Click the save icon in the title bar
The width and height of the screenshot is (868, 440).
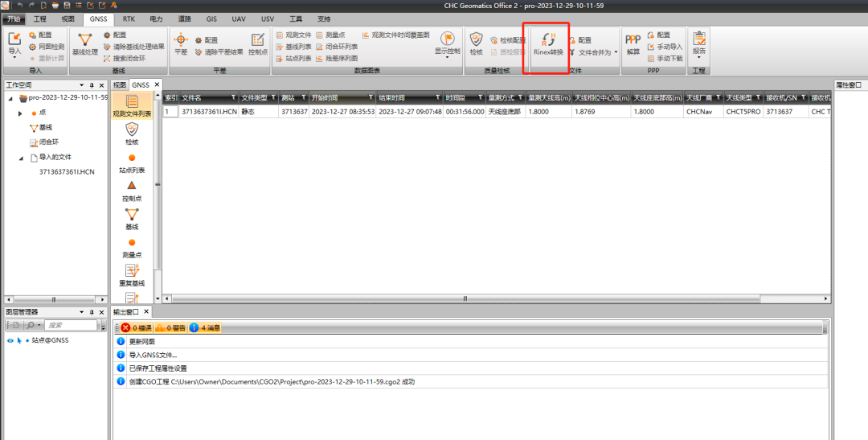[67, 6]
